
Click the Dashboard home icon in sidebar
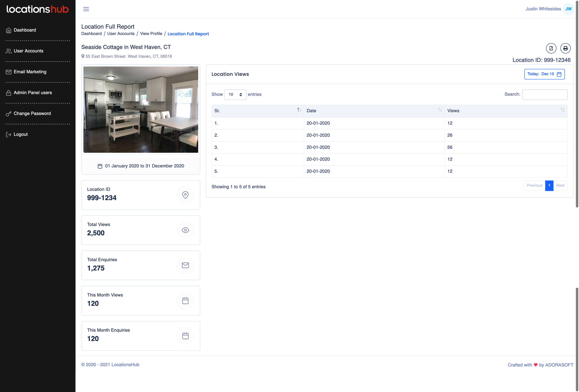pos(9,30)
